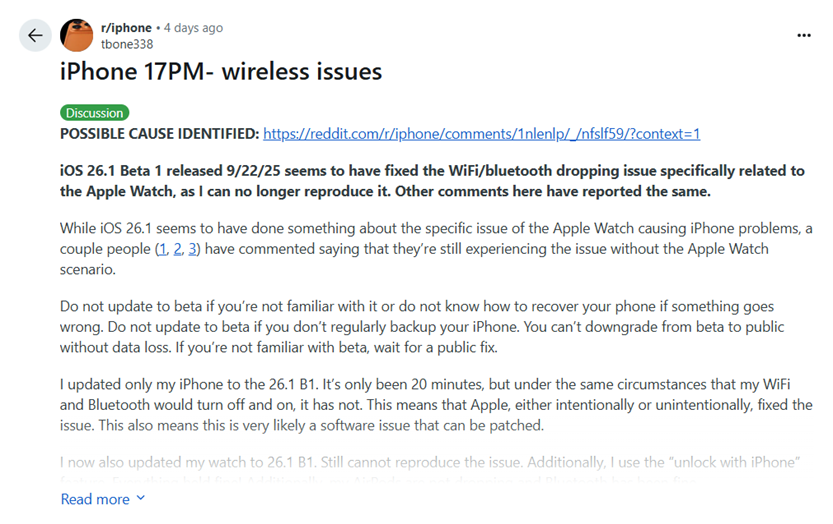Click the back arrow button
The width and height of the screenshot is (833, 524).
[x=36, y=36]
